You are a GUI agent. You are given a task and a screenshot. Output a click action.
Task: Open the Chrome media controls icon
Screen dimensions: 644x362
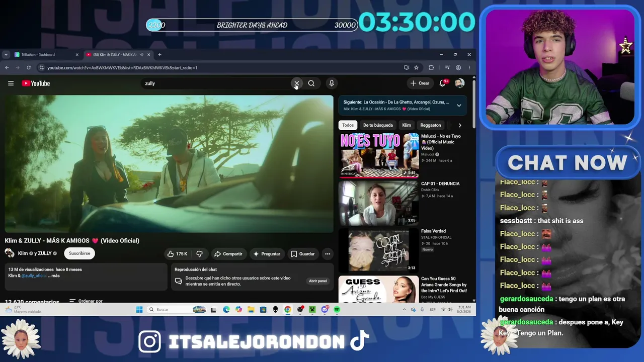tap(447, 67)
